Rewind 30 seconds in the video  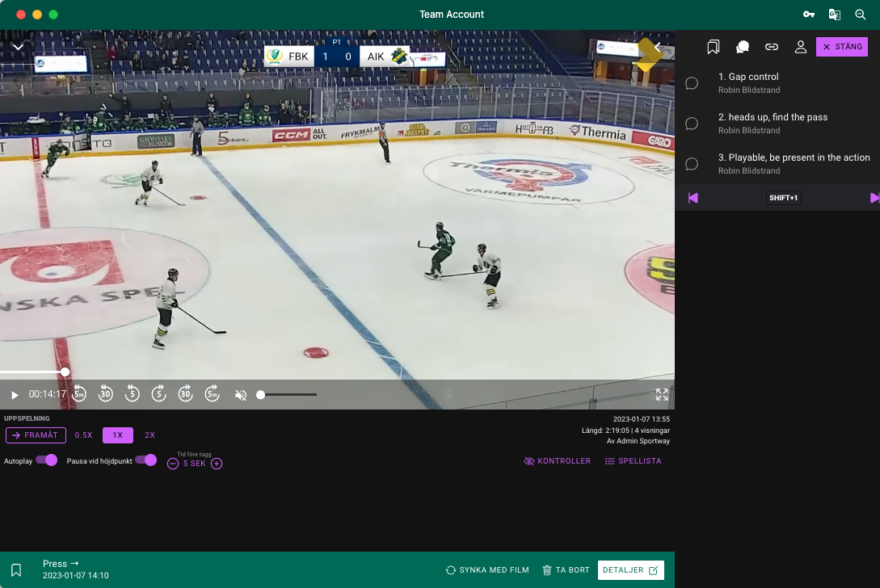coord(105,394)
